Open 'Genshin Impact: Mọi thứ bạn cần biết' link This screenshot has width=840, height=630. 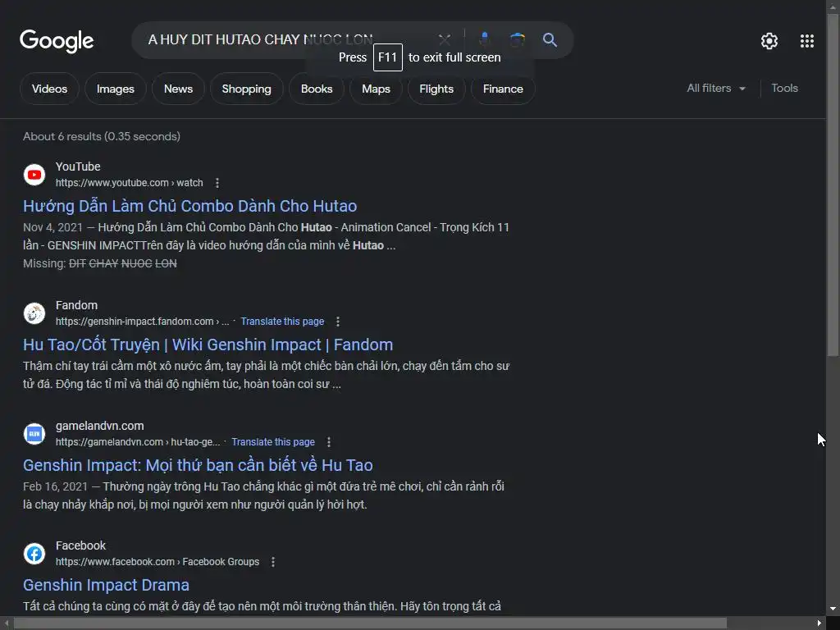tap(198, 465)
